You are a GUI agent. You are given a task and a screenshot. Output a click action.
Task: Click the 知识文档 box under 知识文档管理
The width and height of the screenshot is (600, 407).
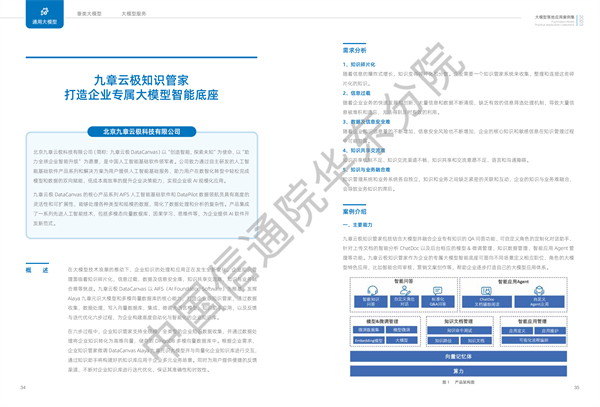(476, 340)
